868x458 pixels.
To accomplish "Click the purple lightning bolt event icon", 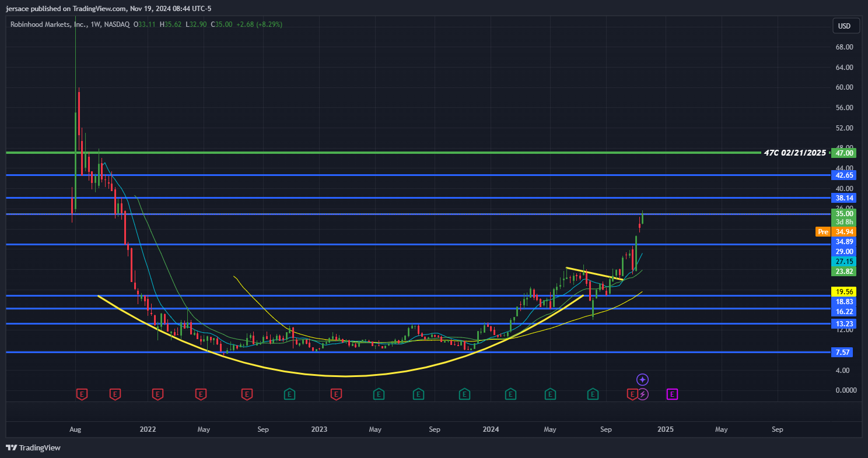I will coord(642,394).
